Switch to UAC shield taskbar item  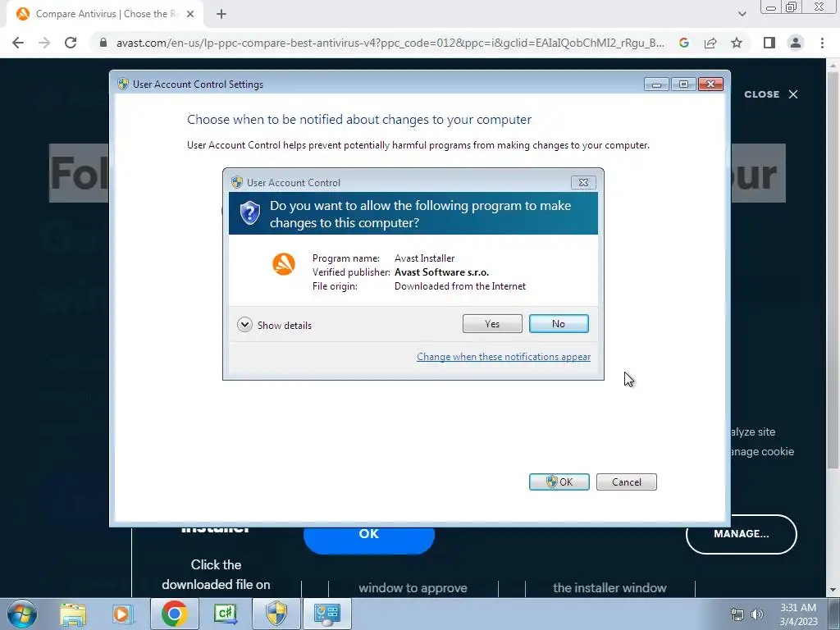click(276, 614)
